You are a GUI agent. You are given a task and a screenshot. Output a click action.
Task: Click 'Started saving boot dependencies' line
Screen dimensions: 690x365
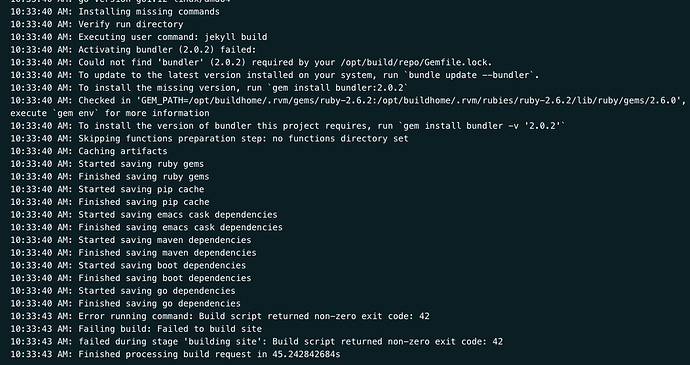[128, 265]
